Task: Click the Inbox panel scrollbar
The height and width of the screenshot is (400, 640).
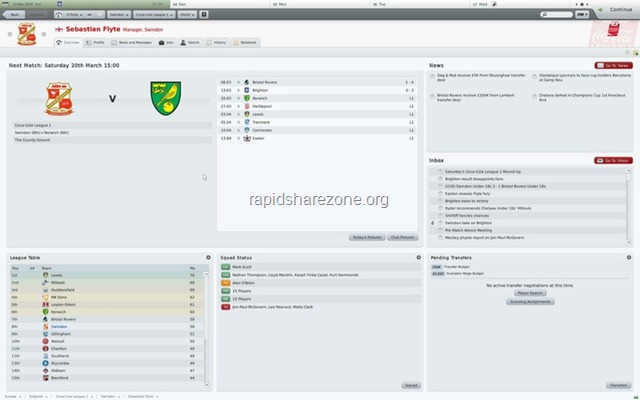Action: [x=628, y=206]
